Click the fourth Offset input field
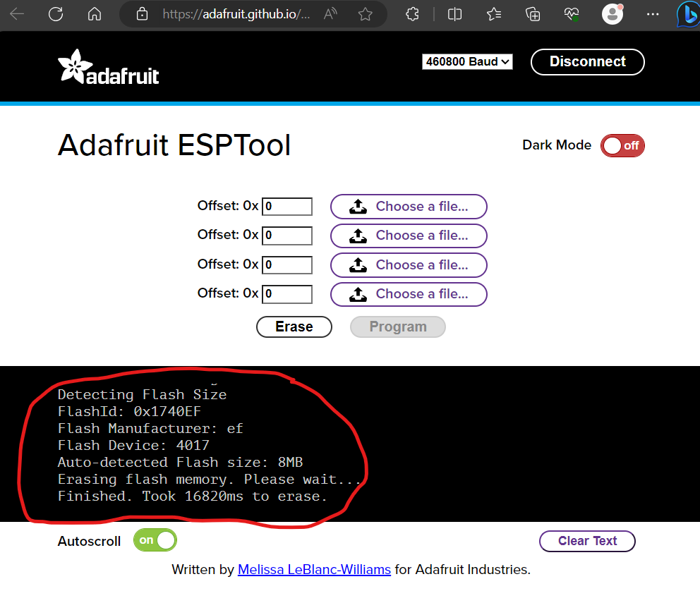 click(x=287, y=294)
